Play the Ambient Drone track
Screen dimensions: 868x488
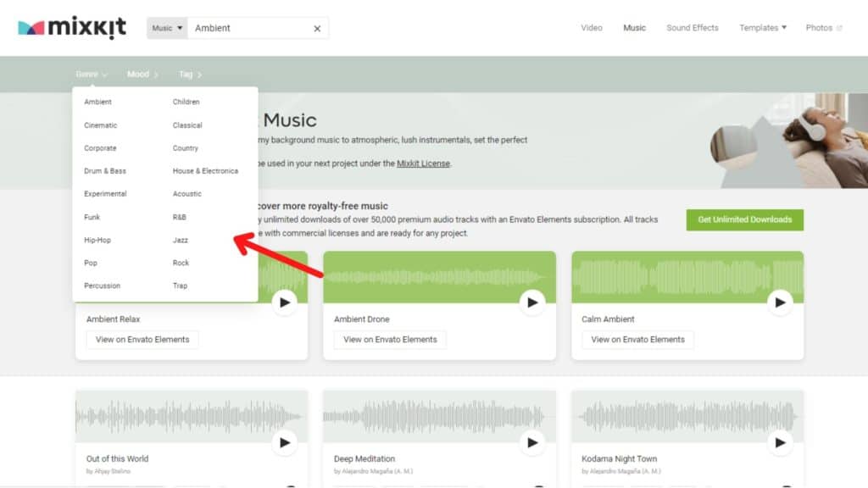[531, 302]
